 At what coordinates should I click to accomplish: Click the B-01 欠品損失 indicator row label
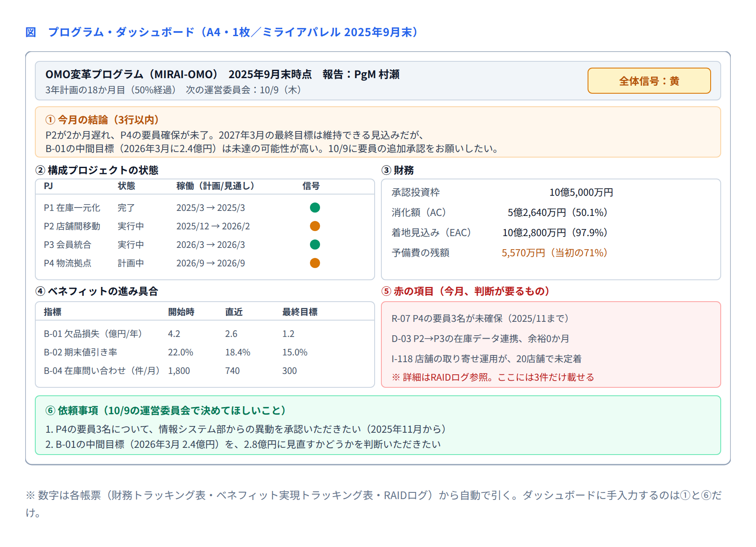(x=93, y=334)
